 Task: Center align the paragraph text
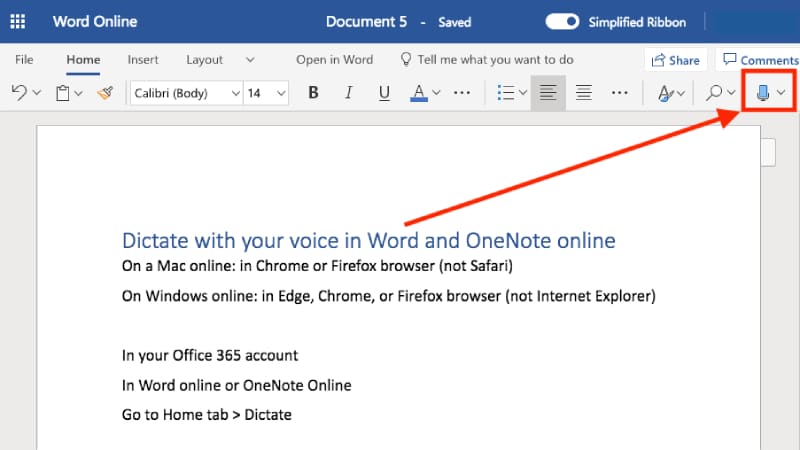pyautogui.click(x=584, y=93)
